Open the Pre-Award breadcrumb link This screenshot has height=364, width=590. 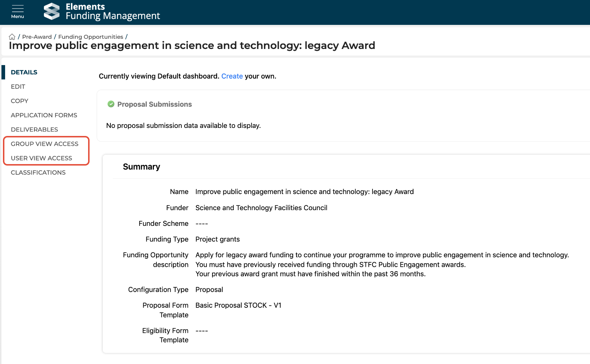(x=37, y=37)
